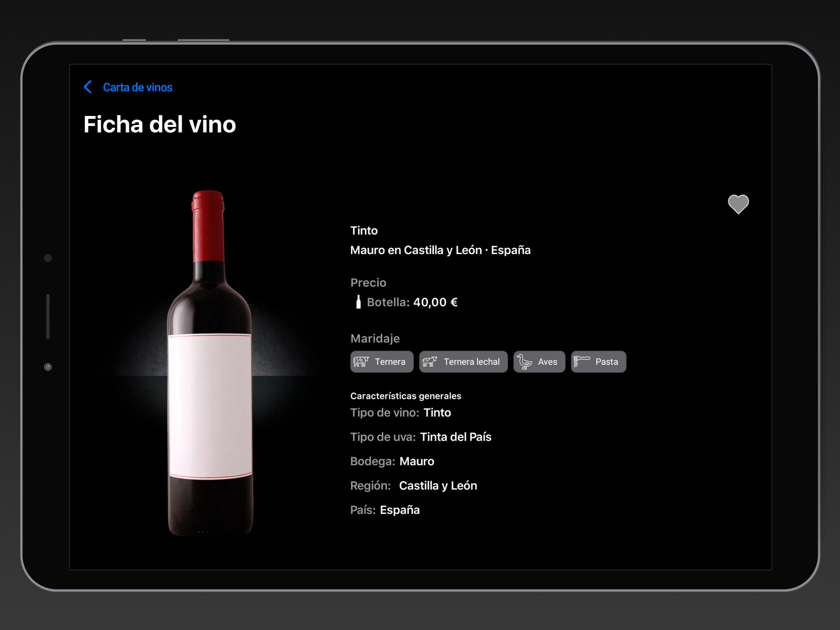Select the Pasta pairing chip
840x630 pixels.
(598, 362)
